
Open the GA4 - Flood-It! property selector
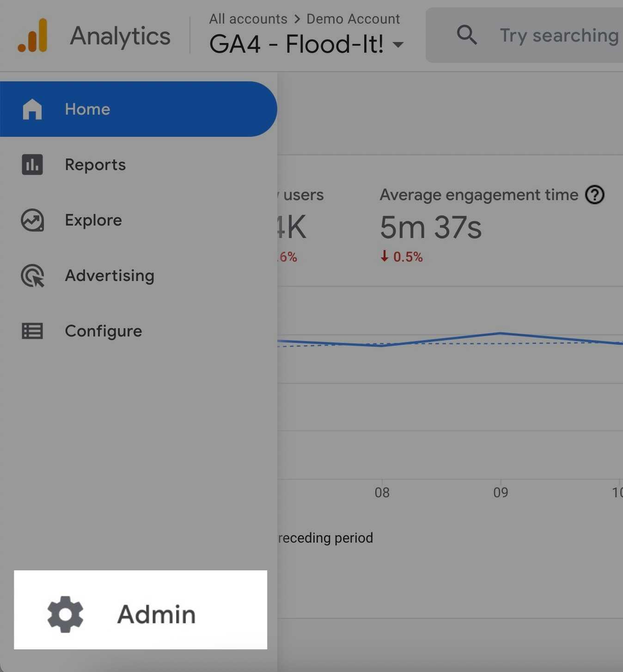point(306,44)
